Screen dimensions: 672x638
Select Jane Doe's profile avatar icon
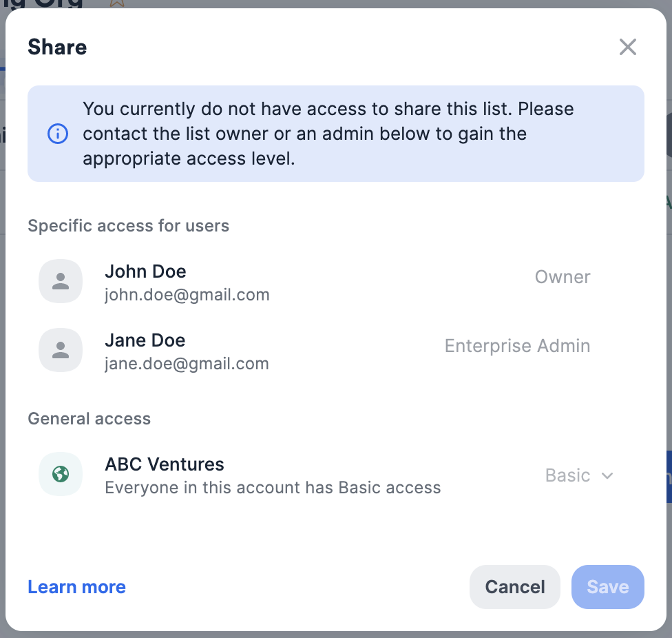click(x=60, y=350)
